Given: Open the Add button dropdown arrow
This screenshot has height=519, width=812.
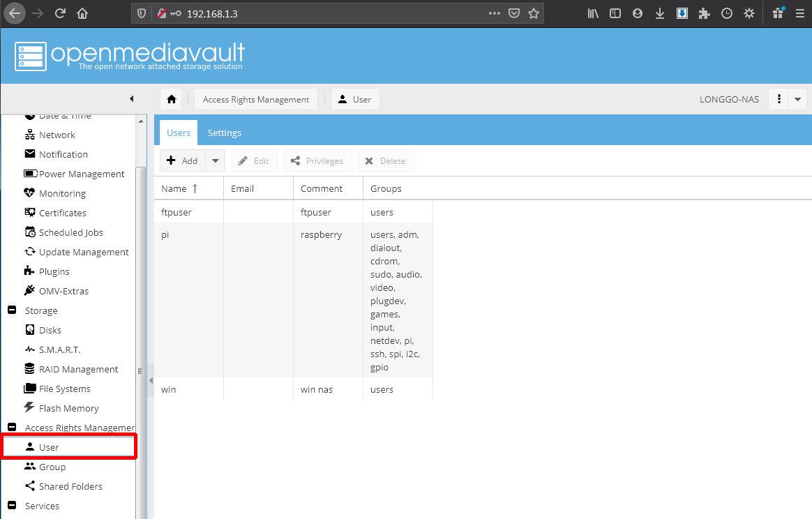Looking at the screenshot, I should (215, 160).
